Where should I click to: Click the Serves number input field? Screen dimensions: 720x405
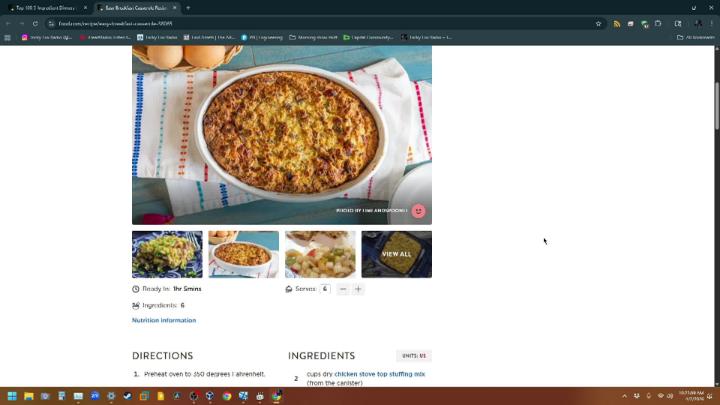(325, 289)
